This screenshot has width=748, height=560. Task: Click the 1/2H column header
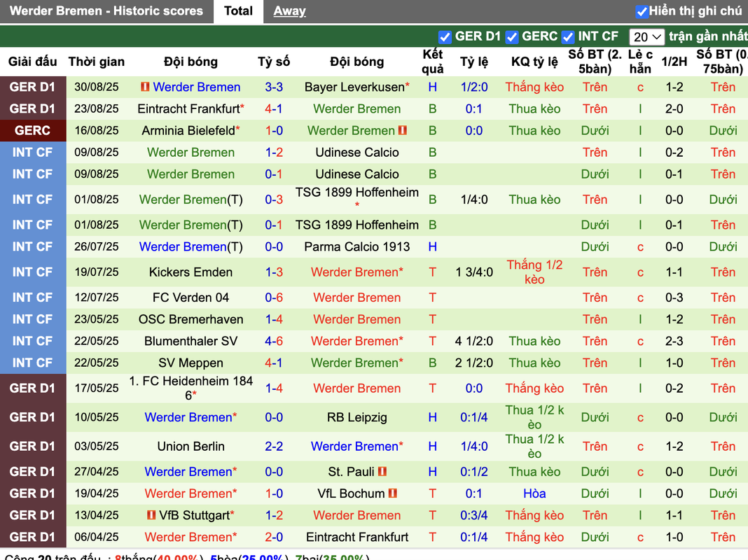point(674,62)
